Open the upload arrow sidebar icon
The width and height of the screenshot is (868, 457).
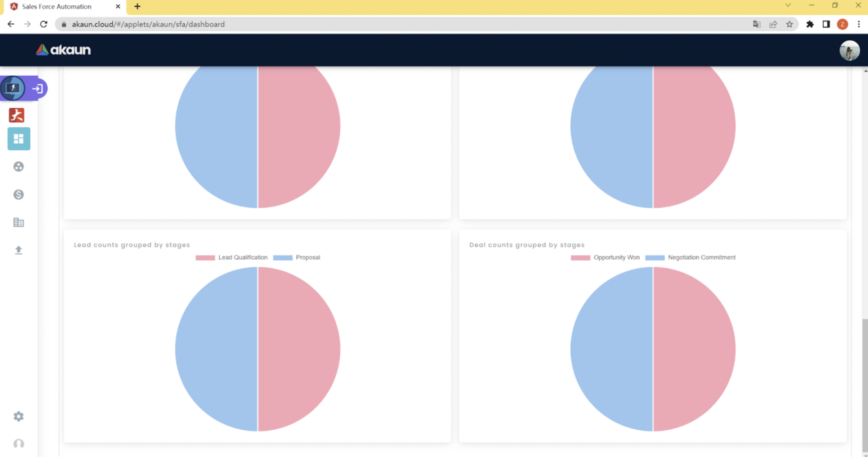[19, 250]
